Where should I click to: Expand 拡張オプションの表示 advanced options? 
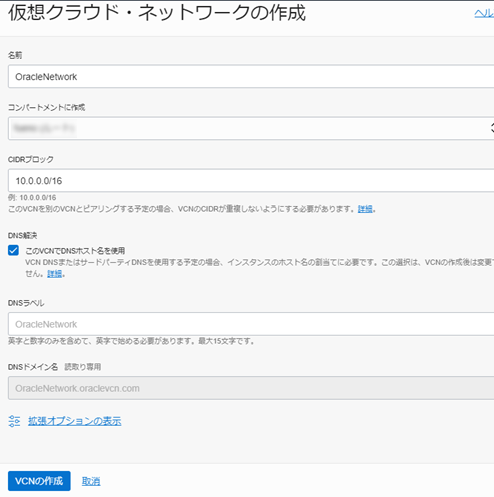point(75,421)
